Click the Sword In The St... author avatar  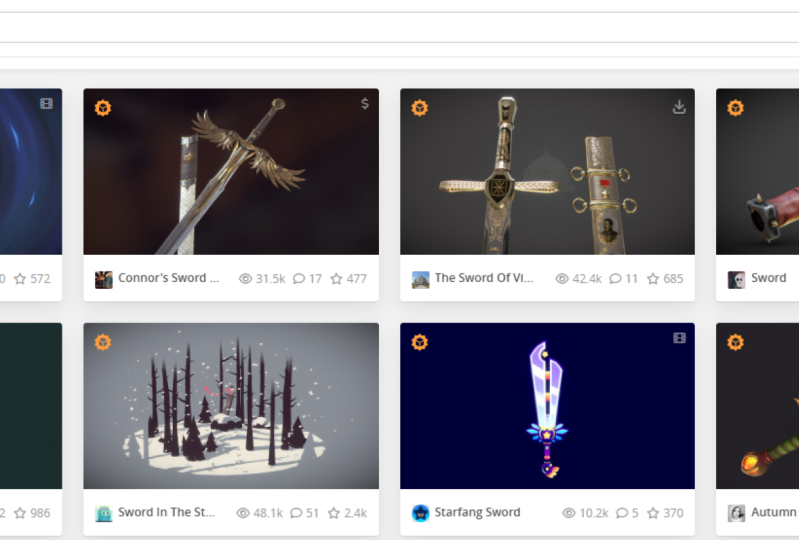point(104,514)
